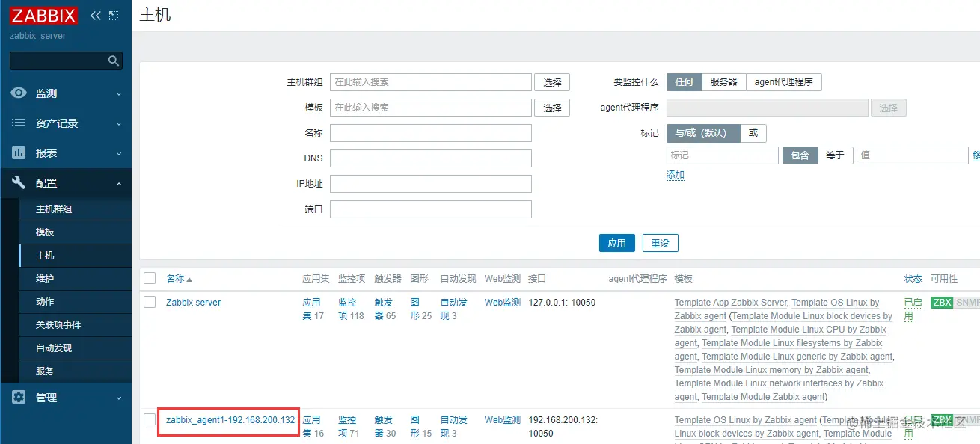Click the 标记 tag name field
980x444 pixels.
[723, 155]
